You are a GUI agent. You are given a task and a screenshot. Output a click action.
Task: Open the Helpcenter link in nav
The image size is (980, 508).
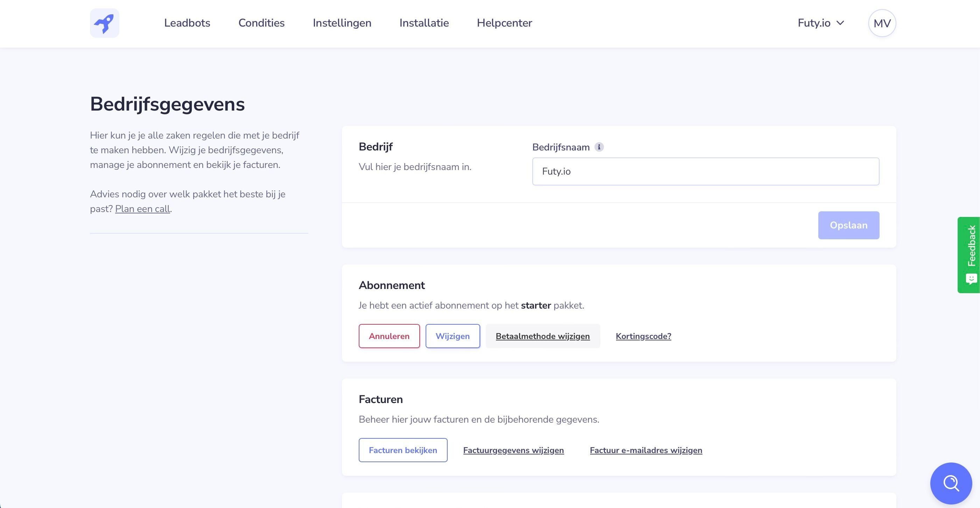(x=504, y=23)
